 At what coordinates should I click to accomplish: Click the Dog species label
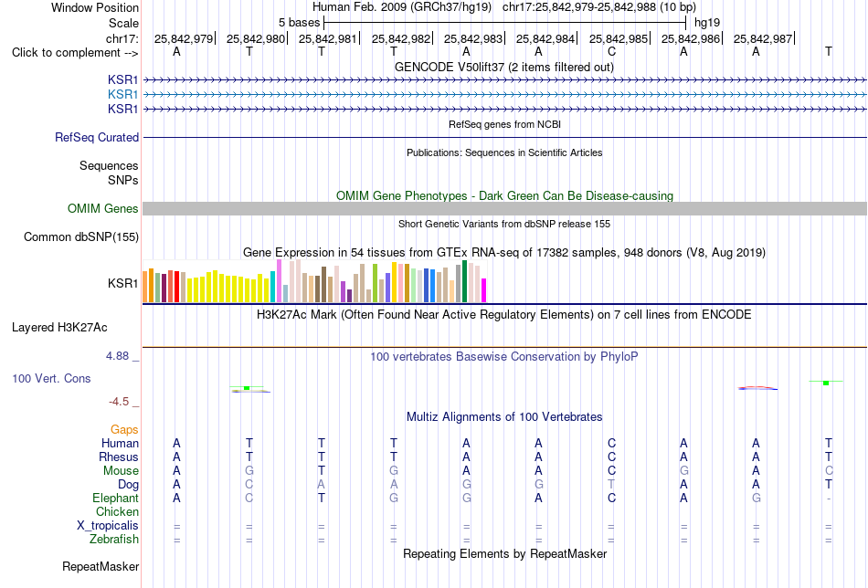(128, 485)
